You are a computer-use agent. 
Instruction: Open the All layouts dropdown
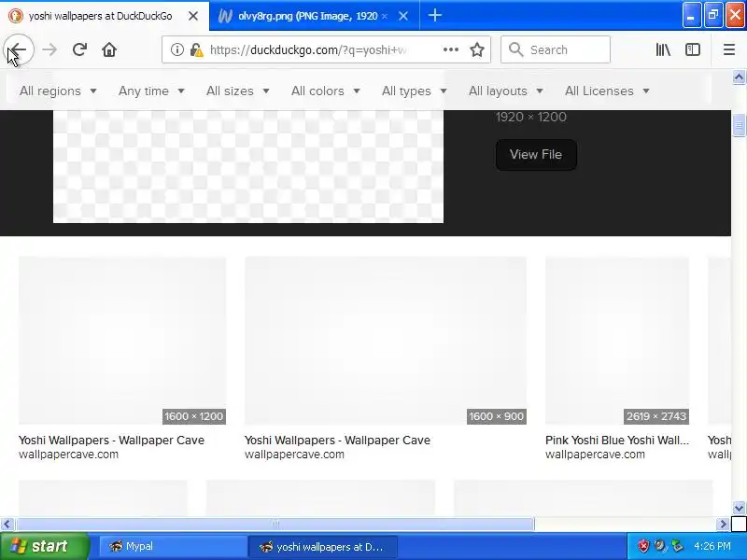tap(506, 91)
